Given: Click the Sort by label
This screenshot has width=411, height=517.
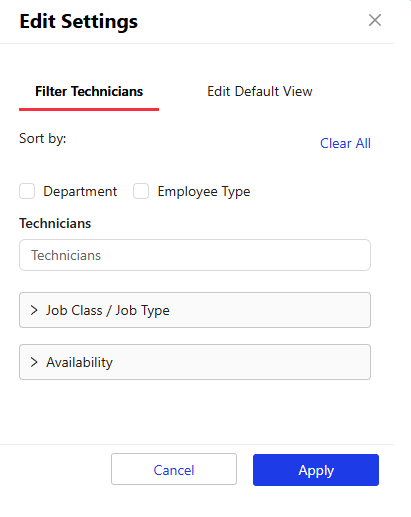Looking at the screenshot, I should (x=43, y=138).
